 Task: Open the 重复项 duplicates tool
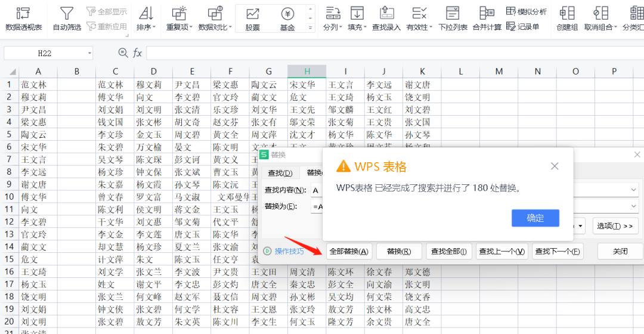click(x=179, y=19)
